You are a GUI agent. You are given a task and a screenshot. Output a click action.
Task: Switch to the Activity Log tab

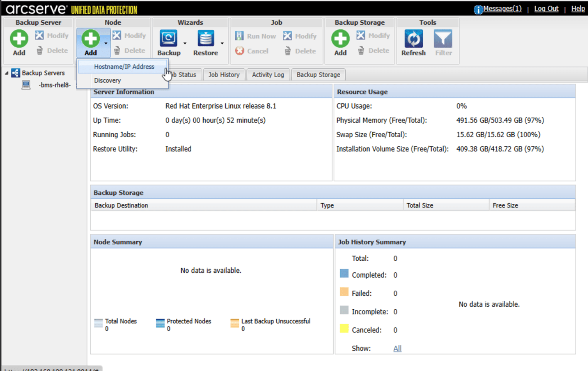(x=268, y=75)
